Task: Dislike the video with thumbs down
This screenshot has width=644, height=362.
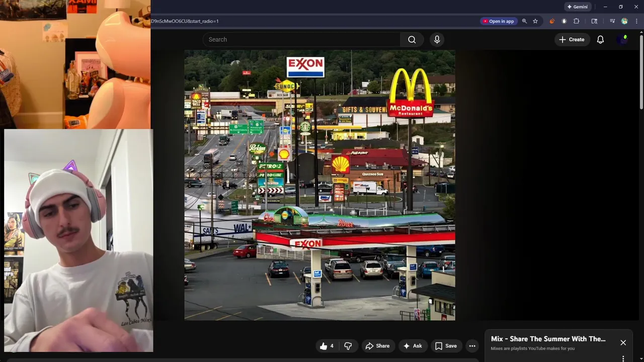Action: point(348,346)
